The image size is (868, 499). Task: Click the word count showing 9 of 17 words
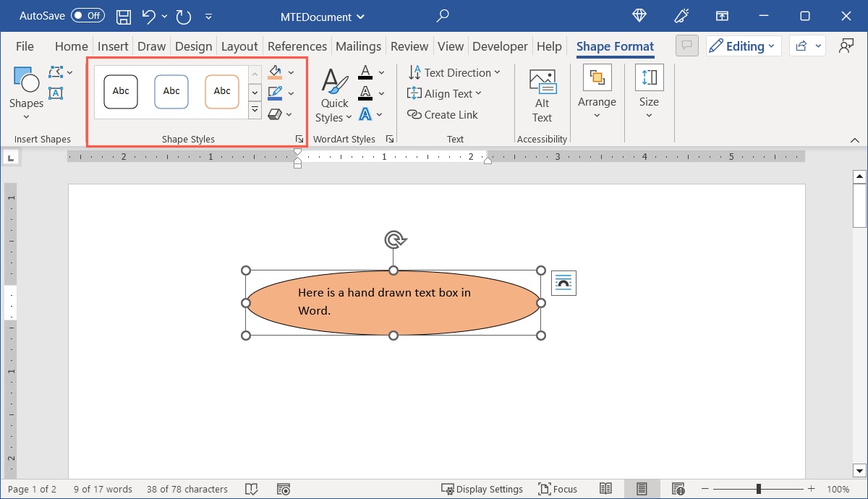pyautogui.click(x=102, y=489)
